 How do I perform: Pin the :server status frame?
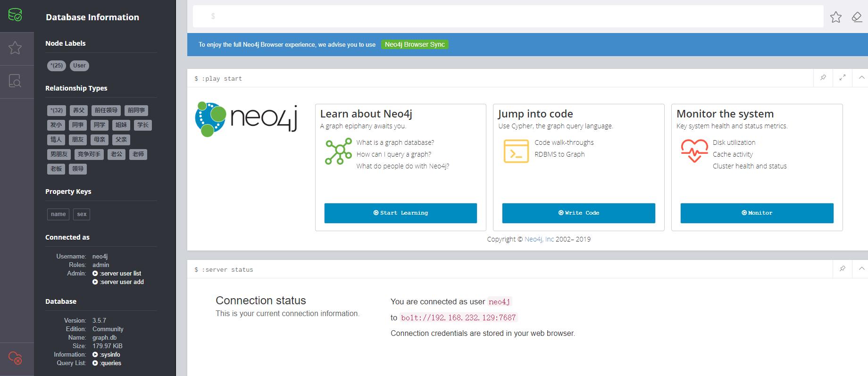pyautogui.click(x=843, y=269)
